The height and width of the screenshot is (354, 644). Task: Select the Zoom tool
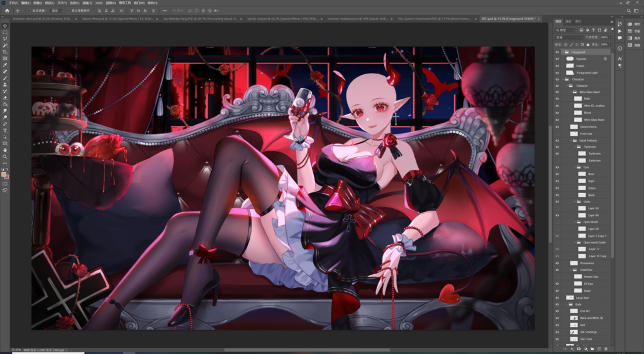point(5,157)
